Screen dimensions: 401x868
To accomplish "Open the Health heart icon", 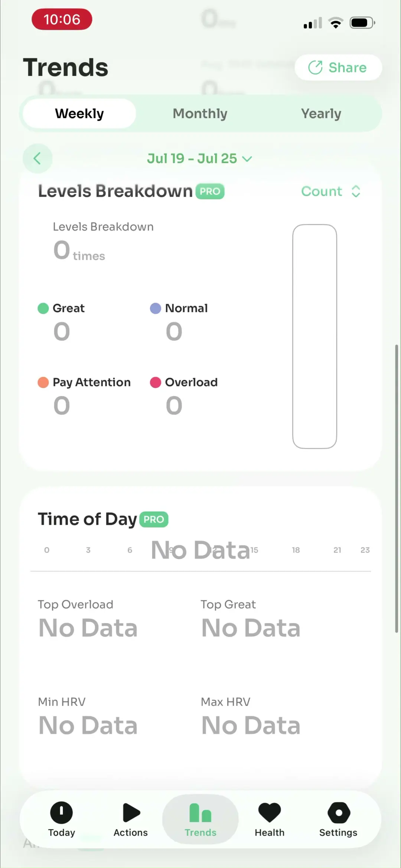I will pyautogui.click(x=270, y=813).
